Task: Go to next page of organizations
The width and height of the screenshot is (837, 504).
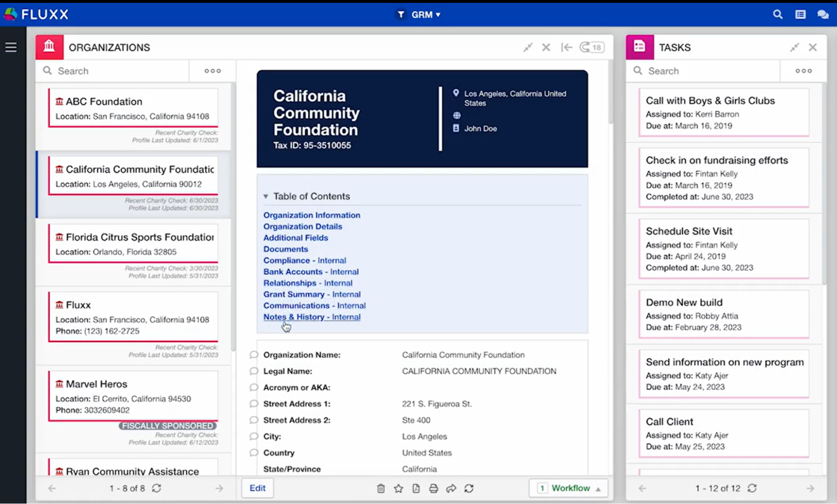Action: coord(219,488)
